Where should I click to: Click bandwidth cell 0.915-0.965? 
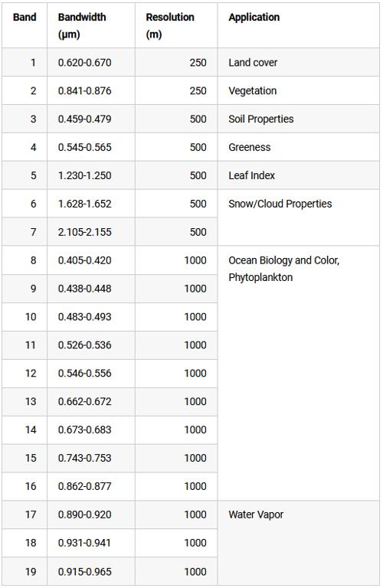[91, 571]
